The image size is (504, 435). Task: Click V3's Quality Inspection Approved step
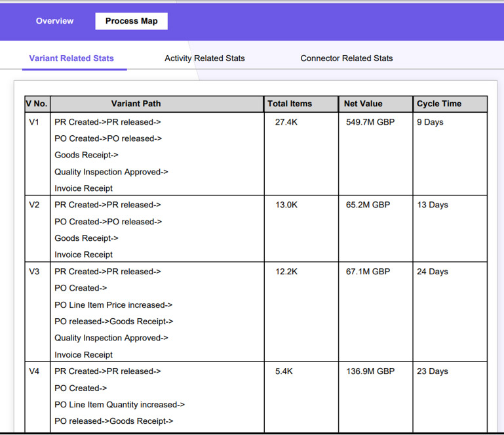(111, 338)
